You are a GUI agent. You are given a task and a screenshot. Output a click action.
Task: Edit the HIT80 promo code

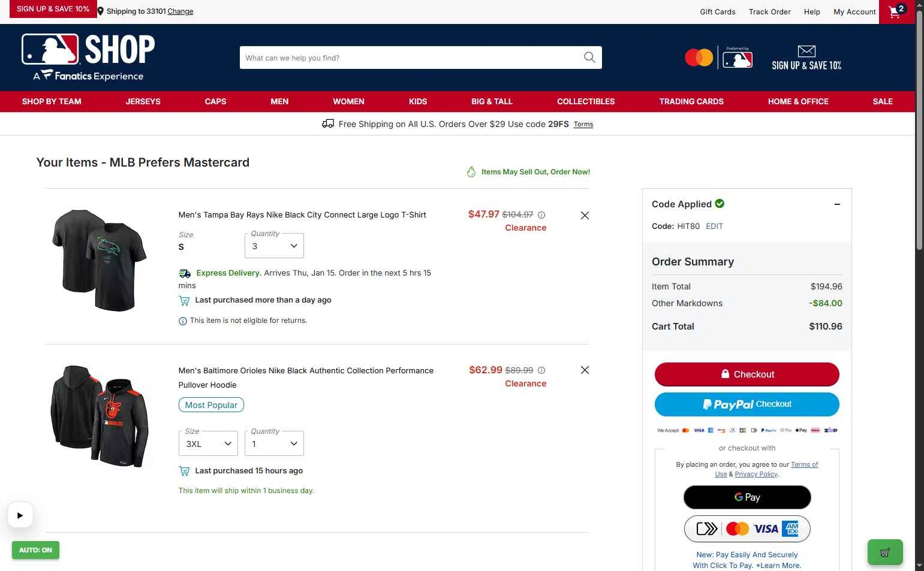(x=714, y=226)
